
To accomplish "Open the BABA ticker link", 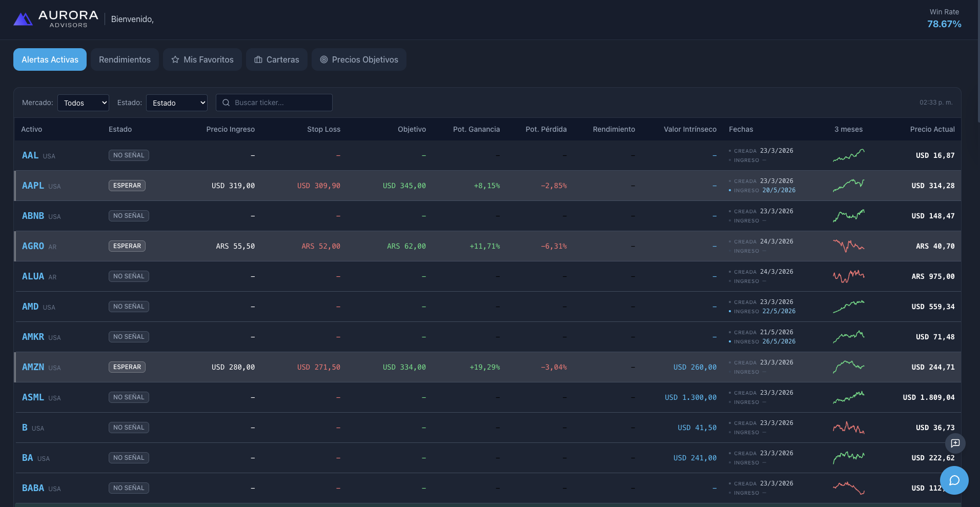I will pyautogui.click(x=33, y=488).
